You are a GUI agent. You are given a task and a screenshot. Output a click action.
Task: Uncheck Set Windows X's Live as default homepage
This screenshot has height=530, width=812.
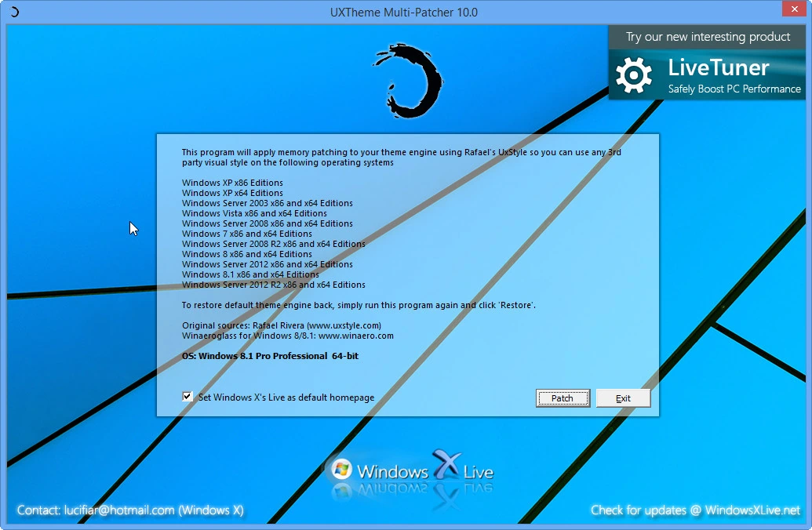pos(188,397)
